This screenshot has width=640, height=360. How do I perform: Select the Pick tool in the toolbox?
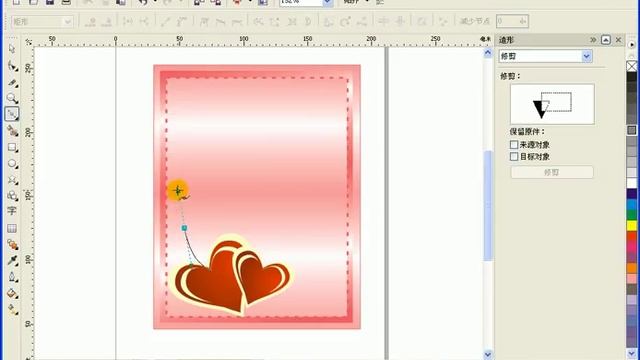(x=12, y=49)
